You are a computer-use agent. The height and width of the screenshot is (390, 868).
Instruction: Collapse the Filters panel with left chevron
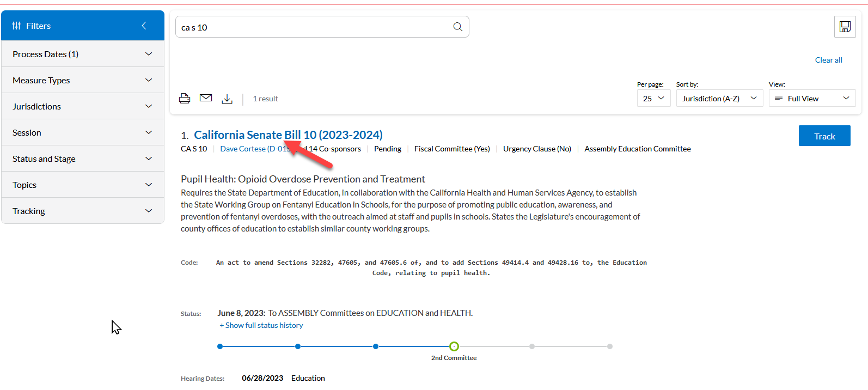coord(144,26)
